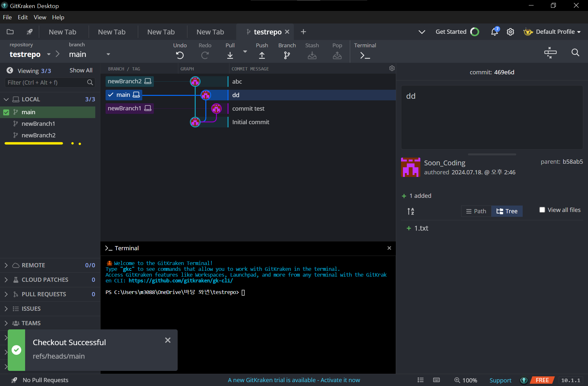
Task: Click the sort files icon
Action: point(411,211)
